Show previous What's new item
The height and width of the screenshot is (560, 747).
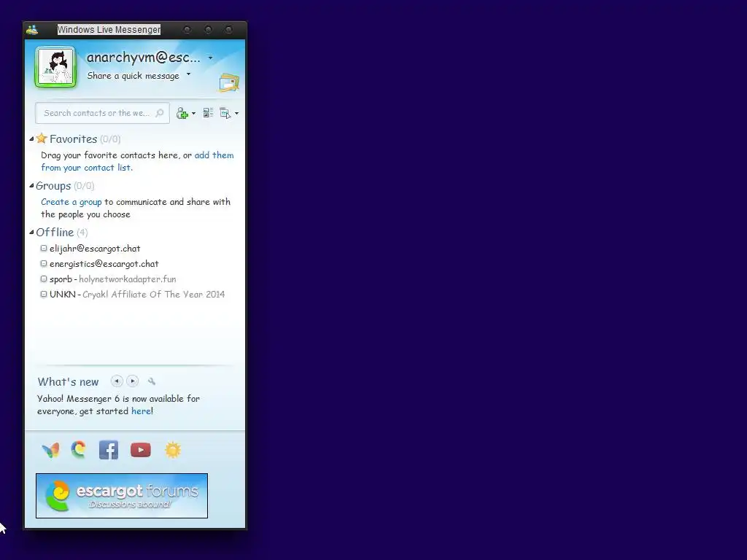[117, 381]
